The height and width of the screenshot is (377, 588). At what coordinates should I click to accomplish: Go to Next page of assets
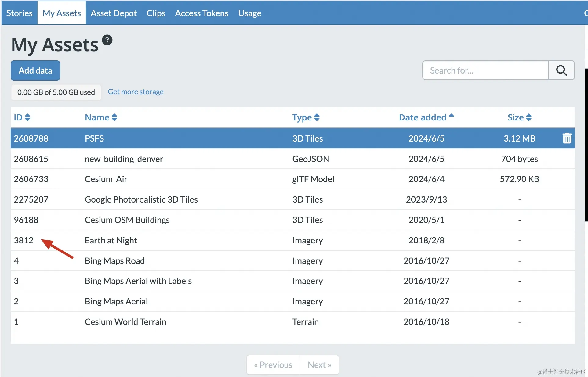coord(319,365)
